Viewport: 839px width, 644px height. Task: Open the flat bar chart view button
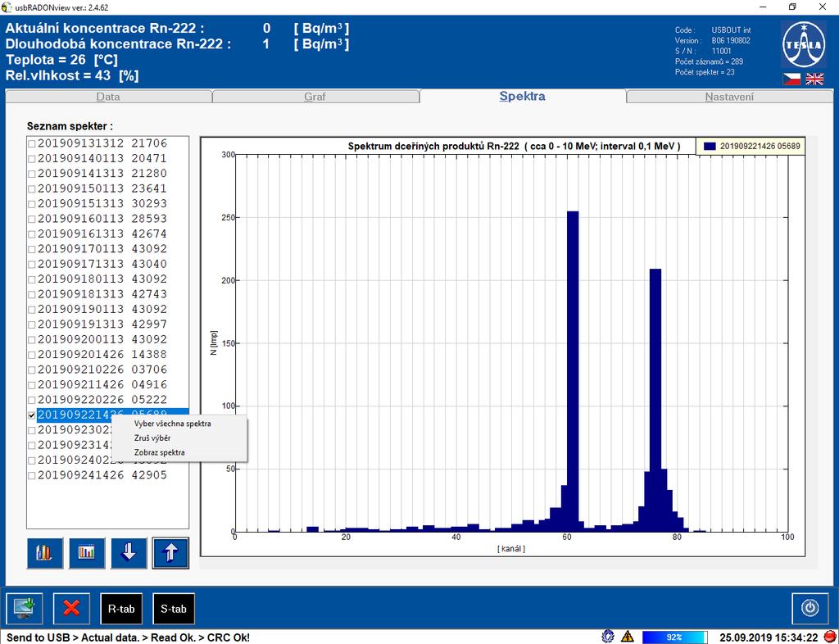(87, 553)
